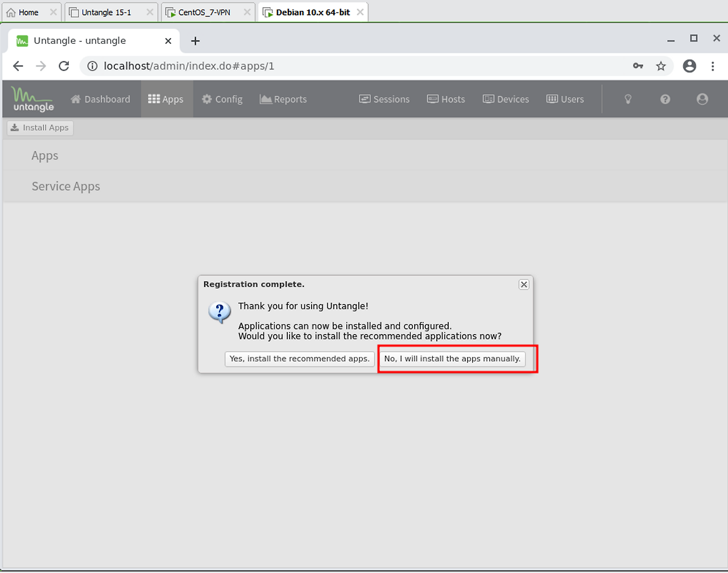Click the Apps section heading
The height and width of the screenshot is (573, 728).
[45, 155]
